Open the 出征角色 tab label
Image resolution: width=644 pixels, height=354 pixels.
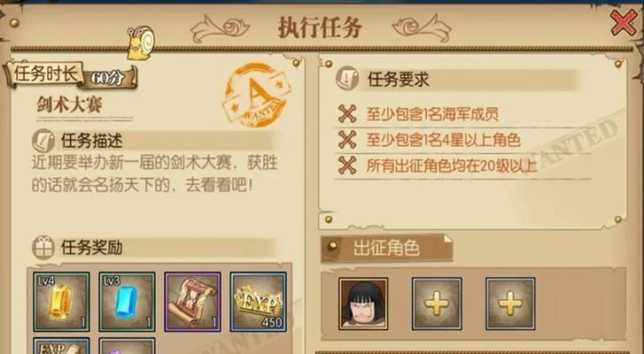[386, 248]
